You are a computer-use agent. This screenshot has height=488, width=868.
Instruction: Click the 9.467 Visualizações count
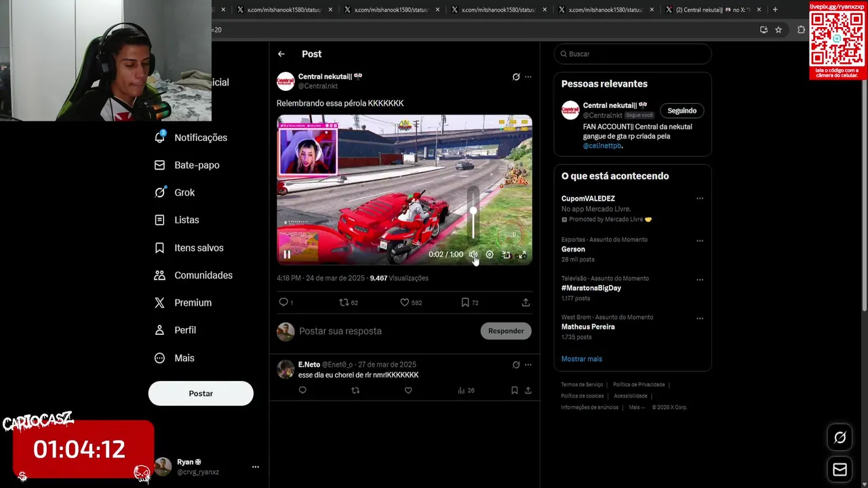pos(399,279)
